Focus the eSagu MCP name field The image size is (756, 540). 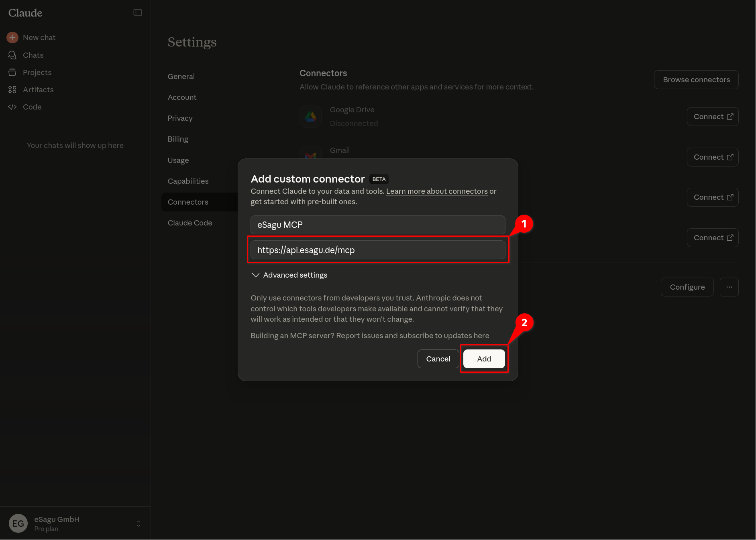377,225
